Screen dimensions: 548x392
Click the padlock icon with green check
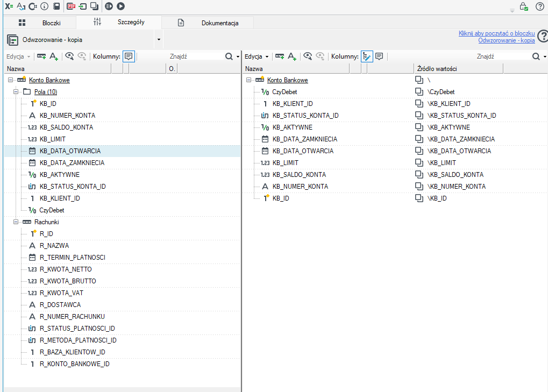point(524,6)
